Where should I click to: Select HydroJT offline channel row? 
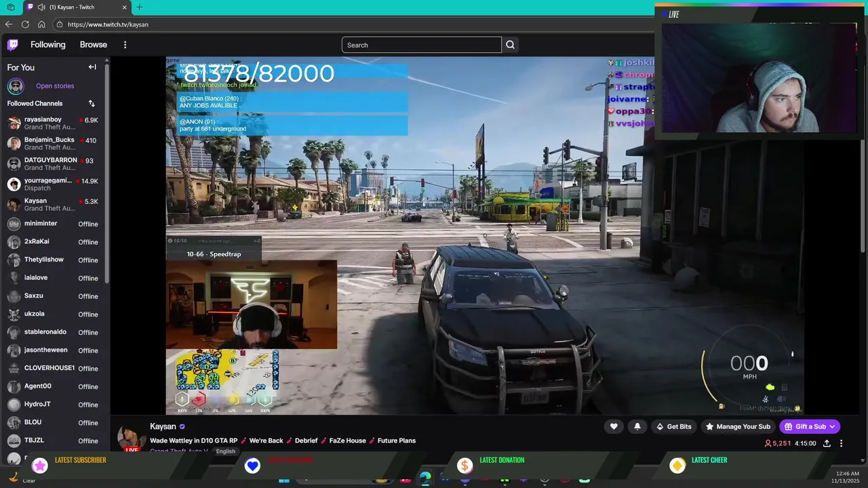(54, 405)
